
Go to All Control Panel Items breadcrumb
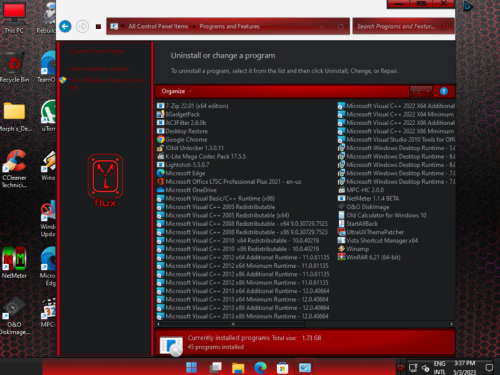pyautogui.click(x=158, y=26)
